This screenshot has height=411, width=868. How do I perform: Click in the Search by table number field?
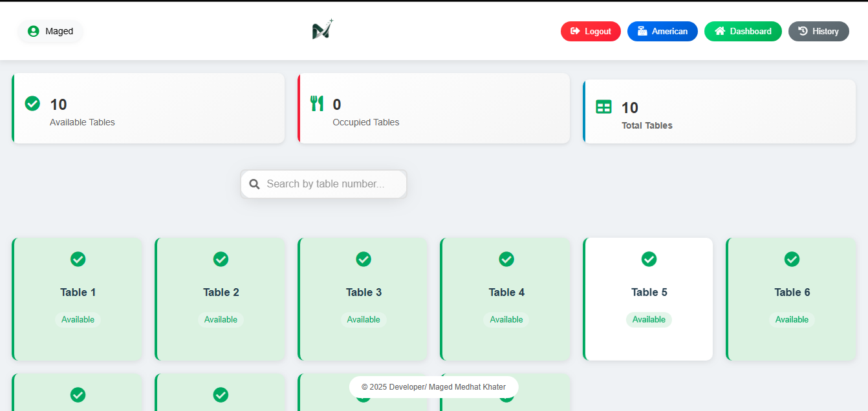coord(323,184)
